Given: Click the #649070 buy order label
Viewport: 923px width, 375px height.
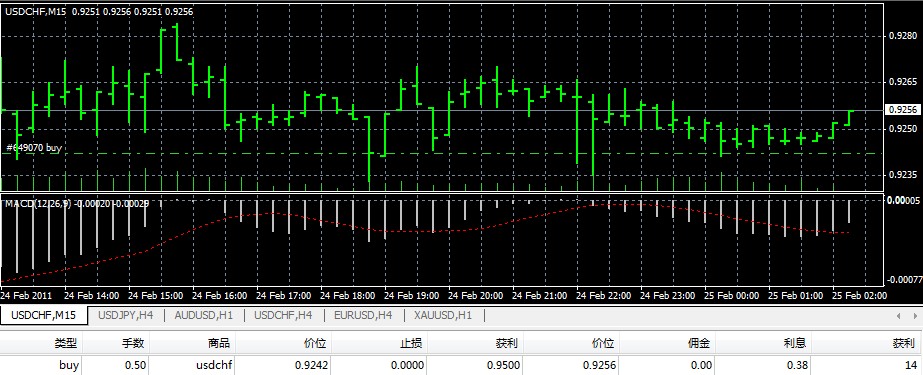Looking at the screenshot, I should pyautogui.click(x=34, y=148).
